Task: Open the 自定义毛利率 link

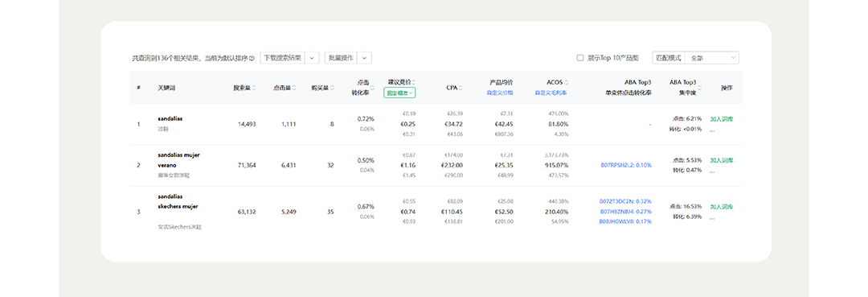Action: click(x=551, y=93)
